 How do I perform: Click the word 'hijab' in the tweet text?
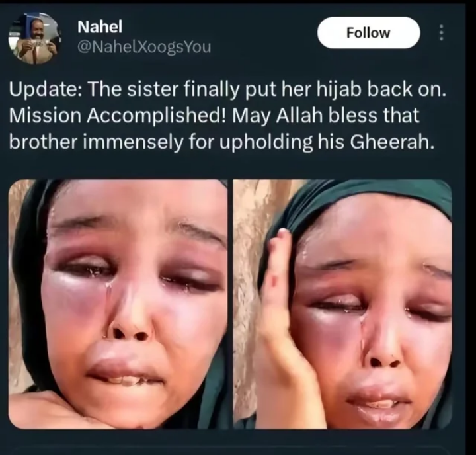point(338,90)
